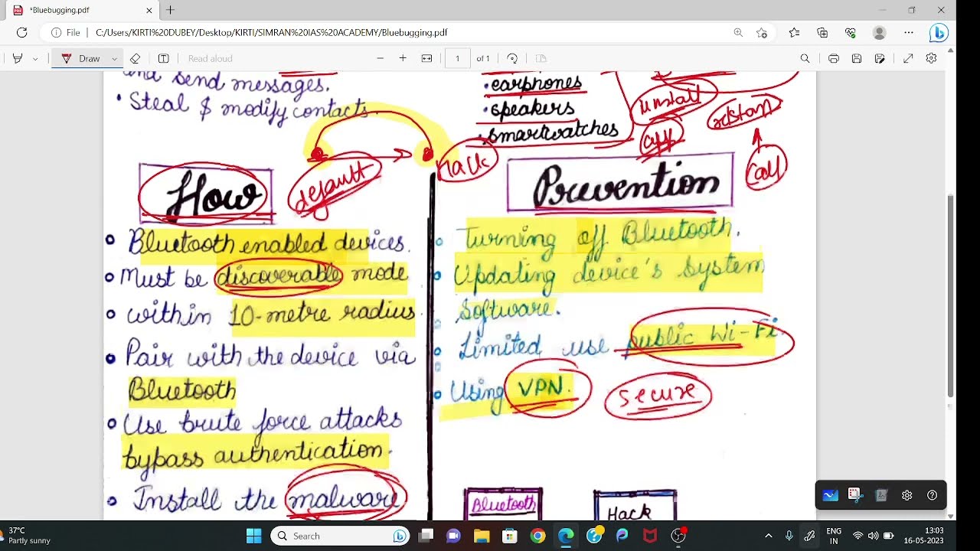The width and height of the screenshot is (980, 551).
Task: Enter full screen PDF mode
Action: 908,58
